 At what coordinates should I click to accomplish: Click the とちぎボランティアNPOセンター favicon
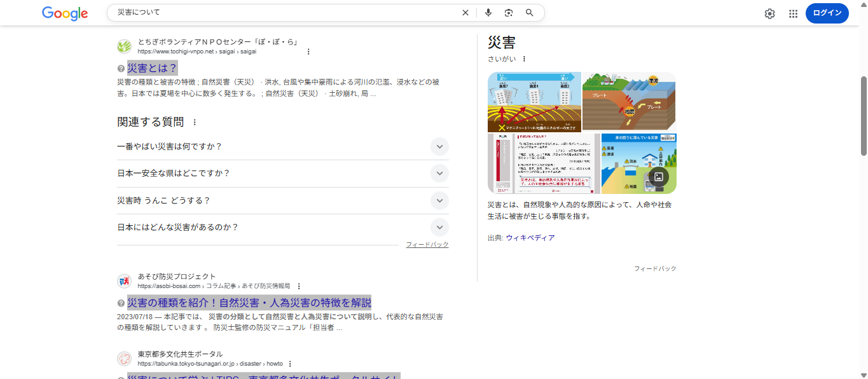coord(124,46)
